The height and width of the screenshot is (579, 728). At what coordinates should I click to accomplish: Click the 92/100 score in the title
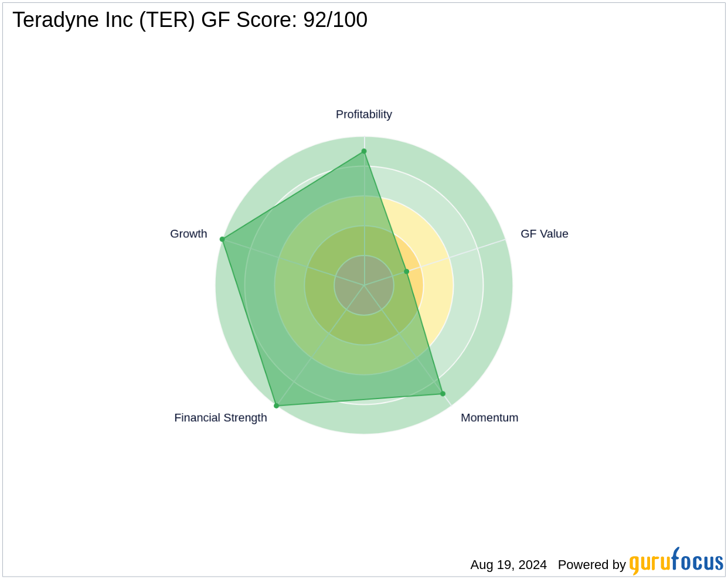(335, 20)
